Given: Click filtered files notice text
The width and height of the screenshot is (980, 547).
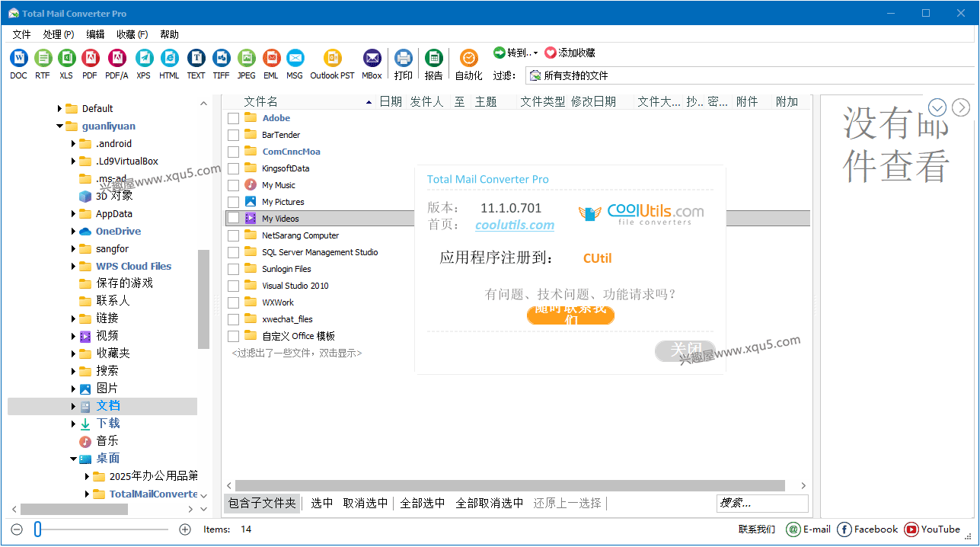Looking at the screenshot, I should click(x=297, y=353).
